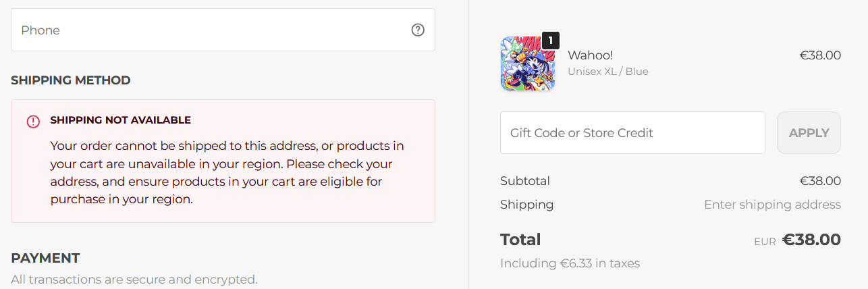868x289 pixels.
Task: Click the Enter shipping address text
Action: coord(772,205)
